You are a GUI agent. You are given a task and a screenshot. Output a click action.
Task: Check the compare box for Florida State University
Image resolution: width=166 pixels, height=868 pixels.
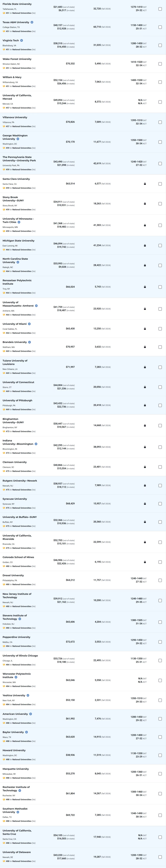point(160,9)
